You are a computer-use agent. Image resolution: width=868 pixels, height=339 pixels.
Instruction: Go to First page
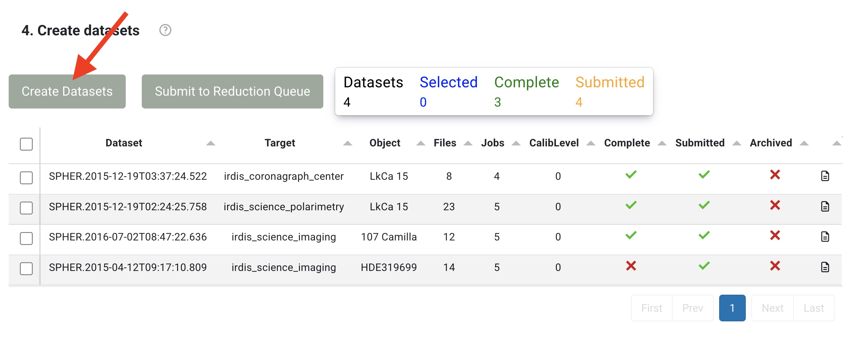pyautogui.click(x=651, y=308)
